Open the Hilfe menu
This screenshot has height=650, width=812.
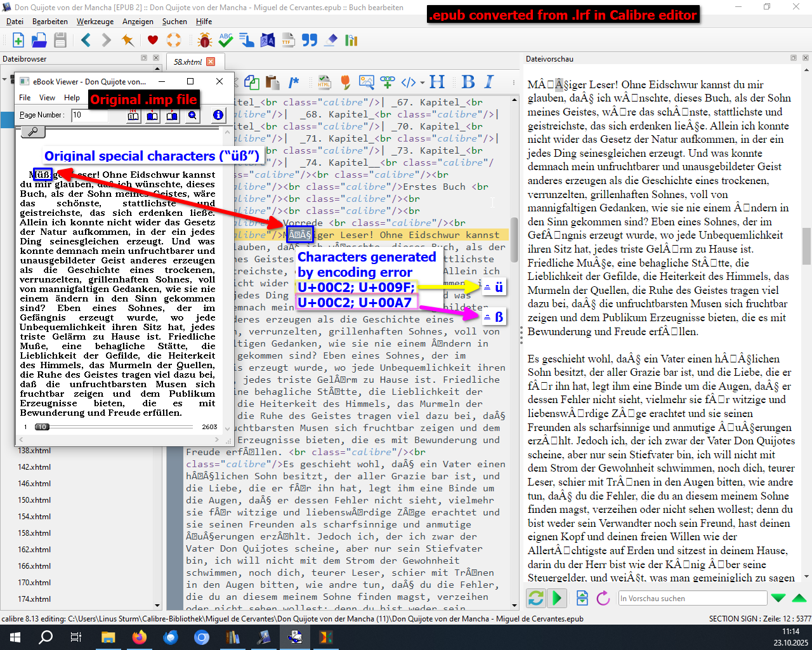204,22
